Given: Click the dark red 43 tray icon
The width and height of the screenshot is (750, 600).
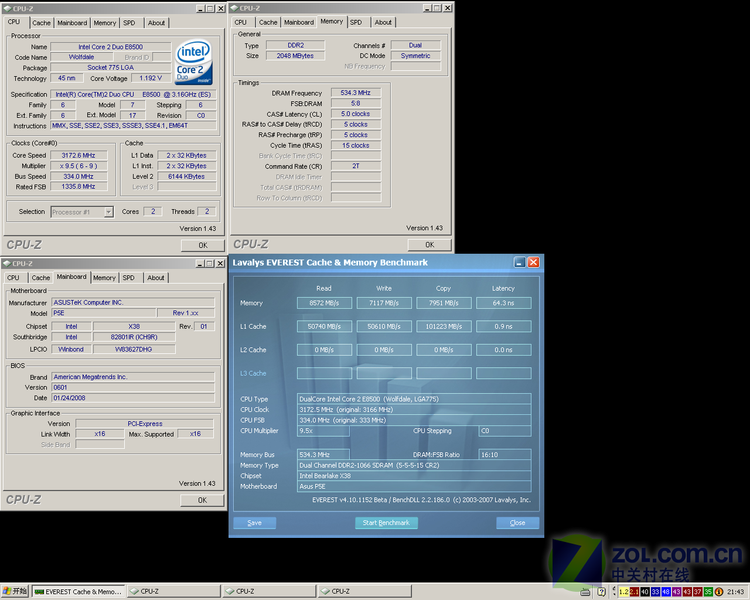Looking at the screenshot, I should (x=687, y=592).
